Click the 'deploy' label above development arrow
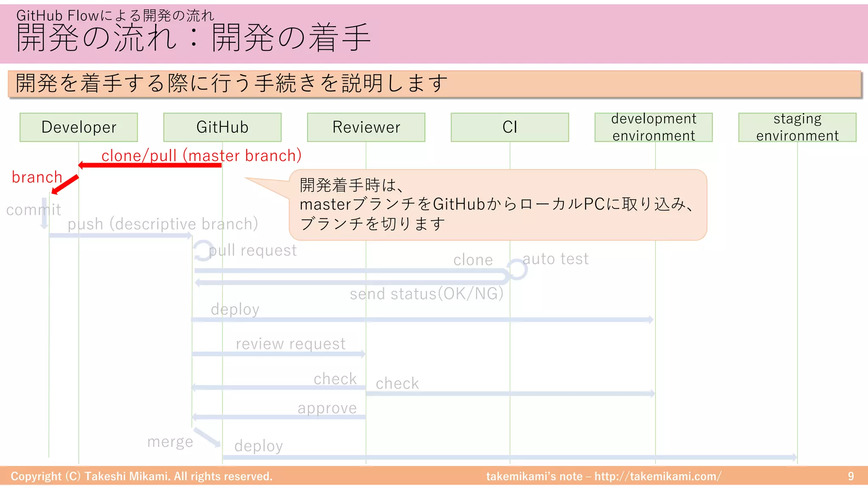This screenshot has width=868, height=488. pos(235,309)
